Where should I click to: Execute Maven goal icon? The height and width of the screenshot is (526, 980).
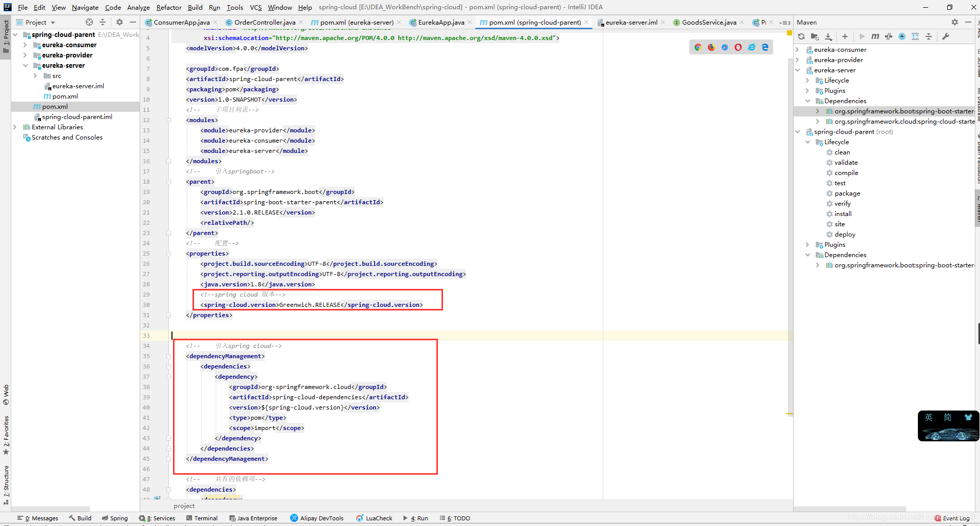[x=875, y=36]
